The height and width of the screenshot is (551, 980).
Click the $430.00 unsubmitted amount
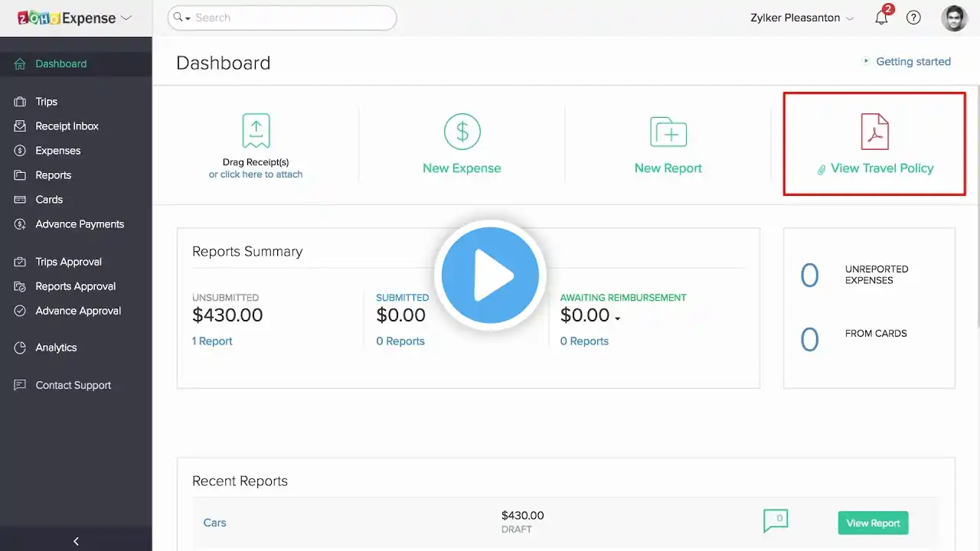click(227, 315)
